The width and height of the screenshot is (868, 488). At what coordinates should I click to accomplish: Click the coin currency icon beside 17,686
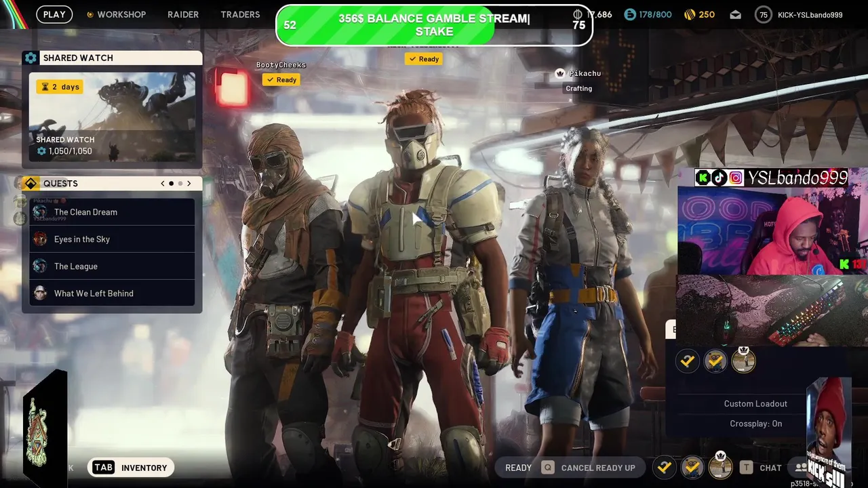click(x=578, y=14)
